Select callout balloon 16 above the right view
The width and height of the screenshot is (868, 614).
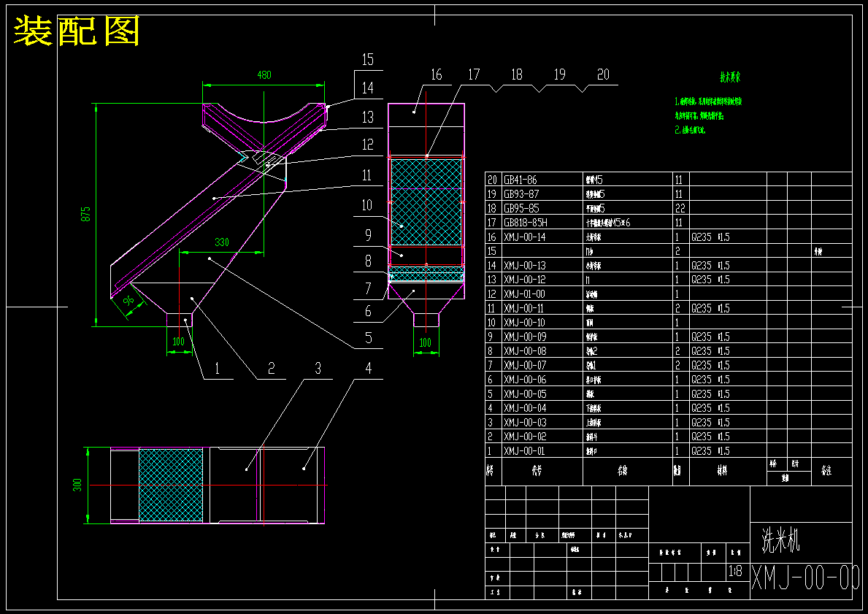tap(437, 74)
